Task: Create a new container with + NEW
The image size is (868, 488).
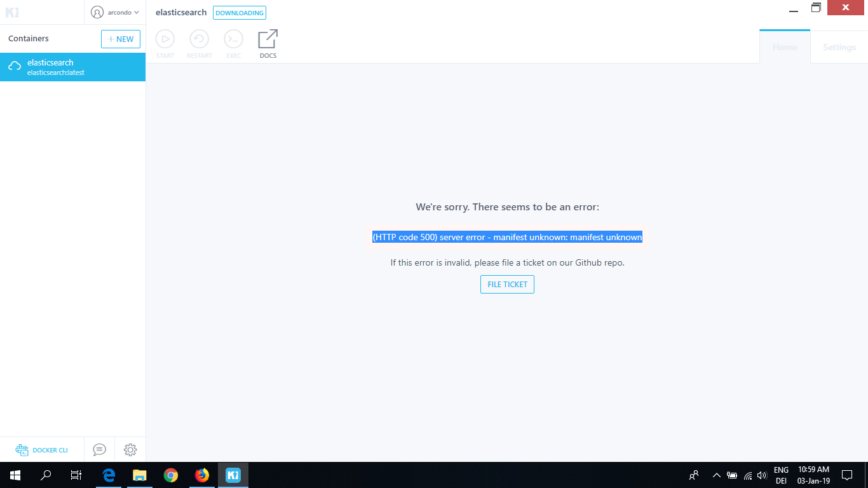Action: [x=121, y=39]
